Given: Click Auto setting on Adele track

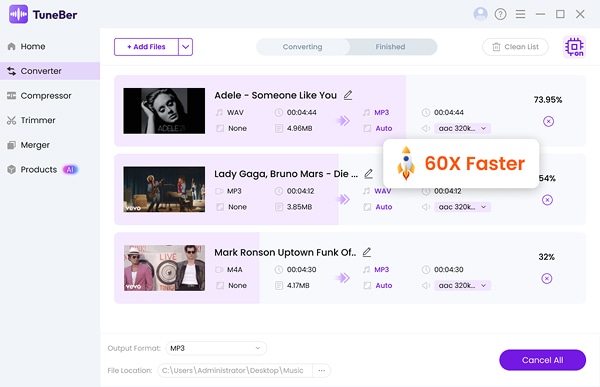Looking at the screenshot, I should (x=384, y=128).
